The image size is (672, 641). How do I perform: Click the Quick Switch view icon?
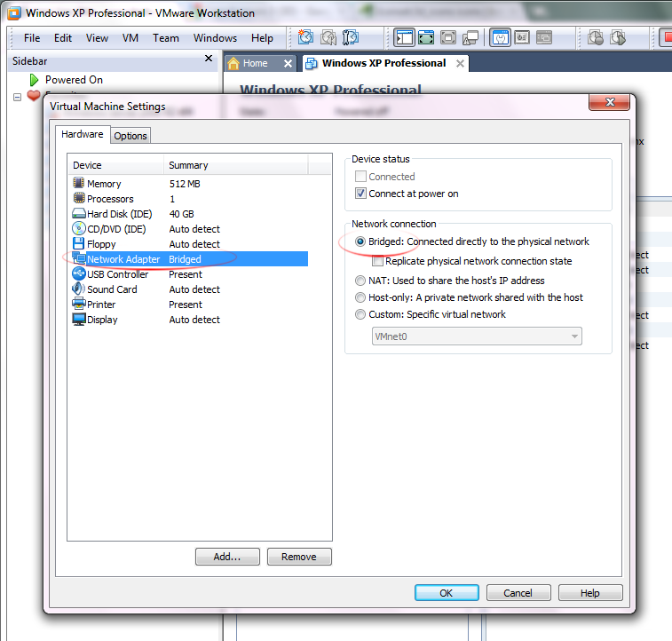tap(426, 37)
